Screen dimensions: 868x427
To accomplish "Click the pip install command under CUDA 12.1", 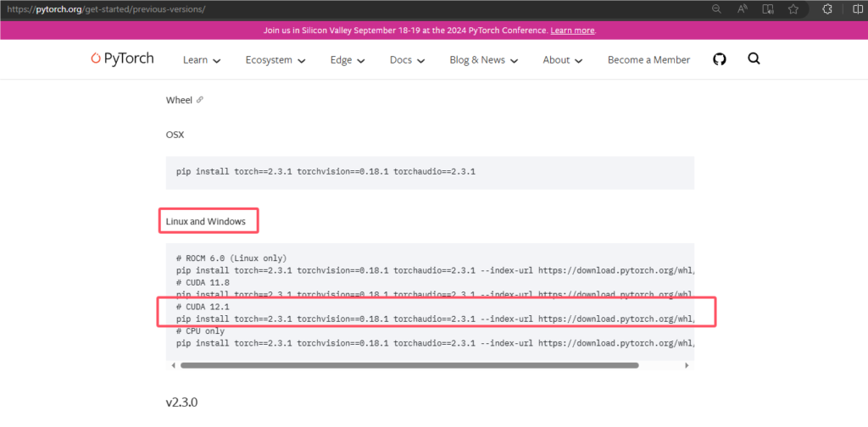I will point(435,319).
